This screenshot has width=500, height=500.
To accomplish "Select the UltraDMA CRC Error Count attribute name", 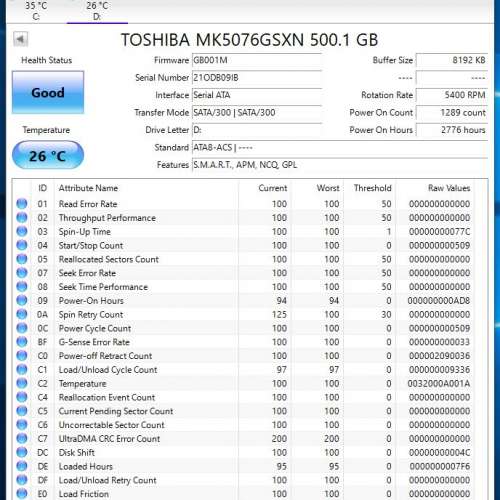I will pos(109,439).
